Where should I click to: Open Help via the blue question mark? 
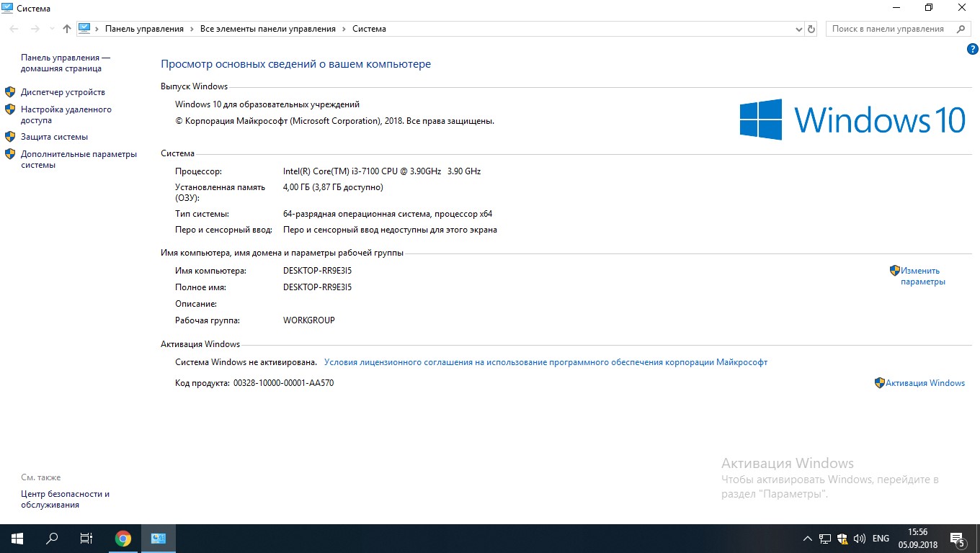tap(972, 49)
